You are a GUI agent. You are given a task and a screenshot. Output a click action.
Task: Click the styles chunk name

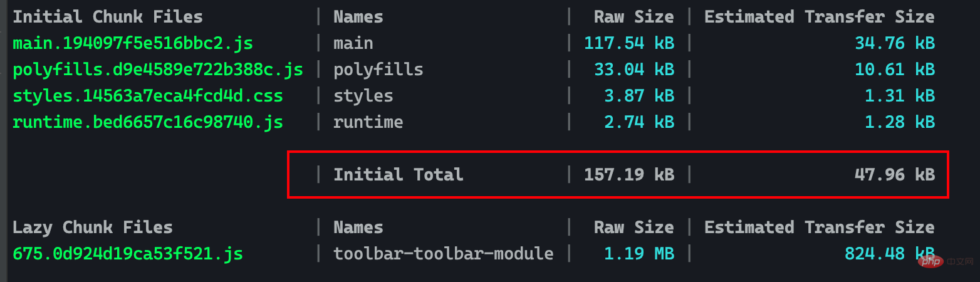363,96
